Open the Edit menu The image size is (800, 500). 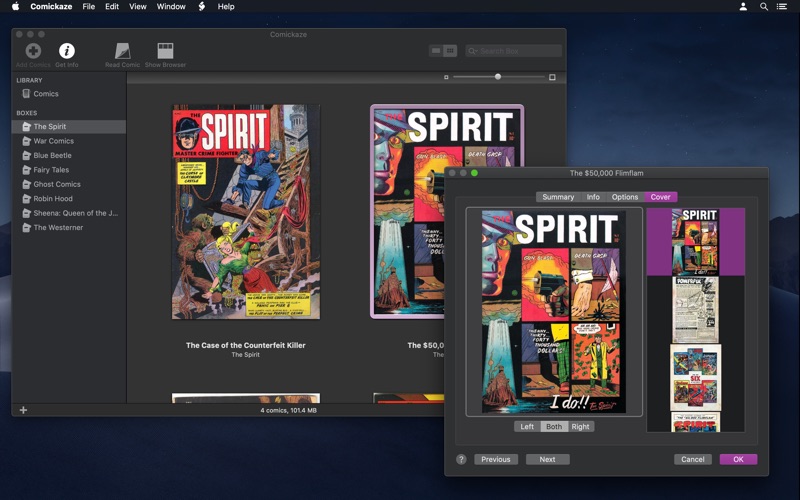pyautogui.click(x=112, y=7)
